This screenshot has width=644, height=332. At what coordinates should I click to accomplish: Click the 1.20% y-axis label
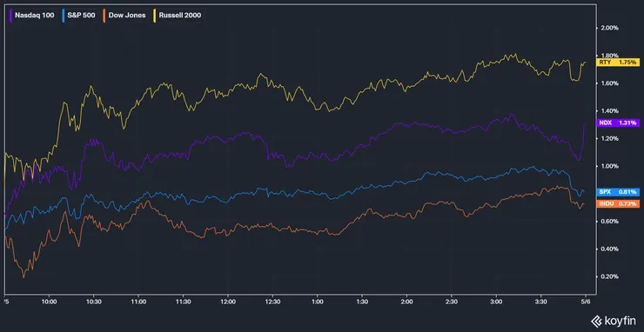click(x=609, y=138)
